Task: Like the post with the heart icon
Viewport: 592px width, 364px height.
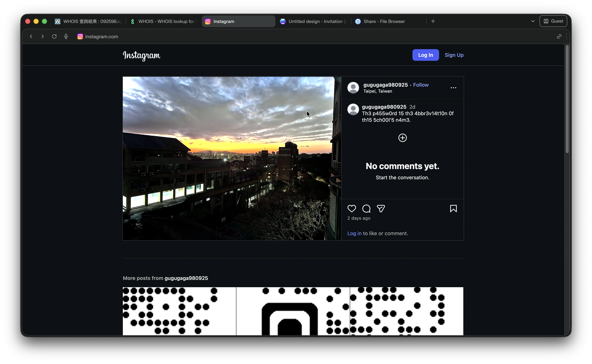Action: (351, 209)
